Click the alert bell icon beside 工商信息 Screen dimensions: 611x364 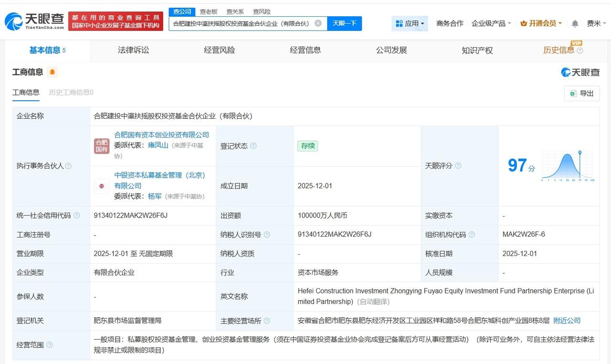coord(52,72)
